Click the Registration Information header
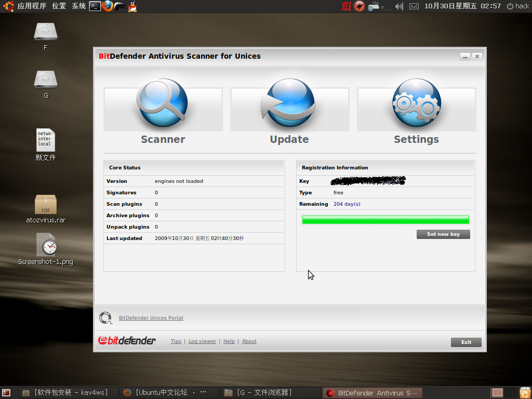The height and width of the screenshot is (399, 532). coord(385,168)
